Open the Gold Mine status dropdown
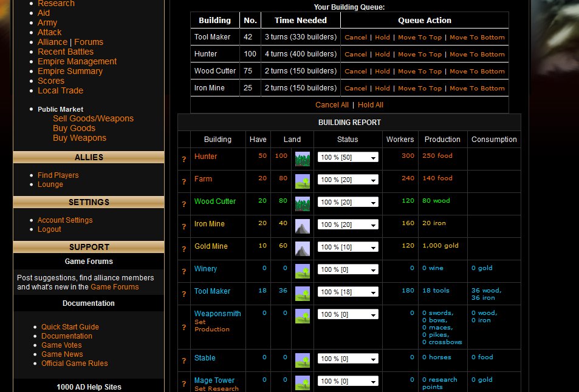579x392 pixels. tap(348, 247)
